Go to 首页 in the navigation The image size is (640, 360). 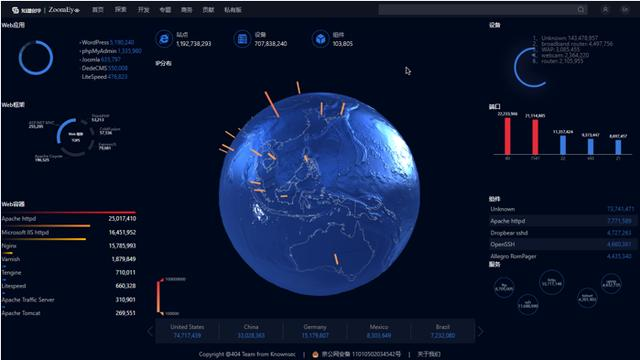coord(98,10)
